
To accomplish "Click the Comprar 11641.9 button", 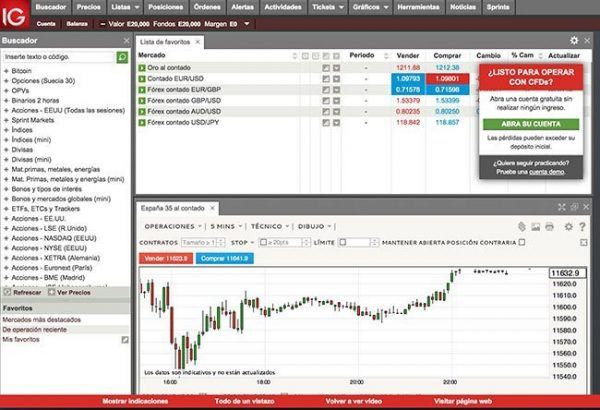I will click(x=225, y=258).
